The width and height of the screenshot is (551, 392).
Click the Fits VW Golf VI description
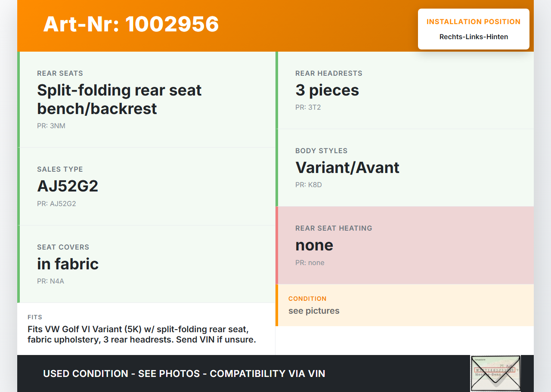142,334
